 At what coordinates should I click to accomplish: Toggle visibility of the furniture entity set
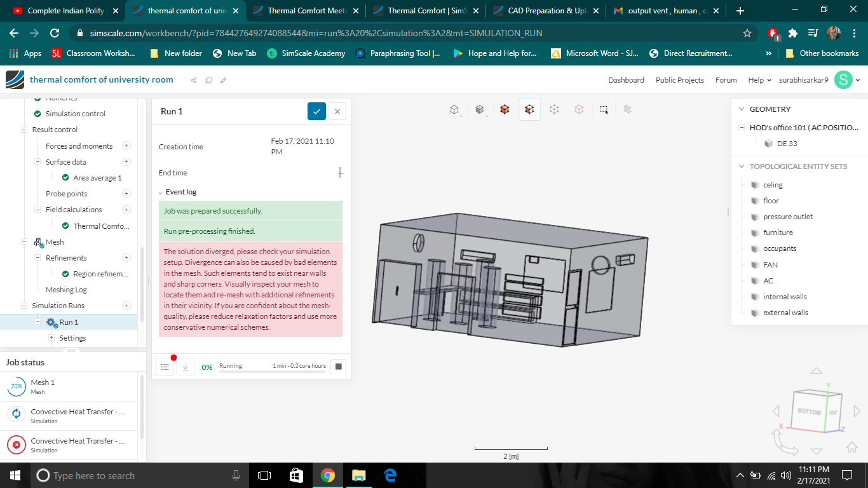(755, 233)
